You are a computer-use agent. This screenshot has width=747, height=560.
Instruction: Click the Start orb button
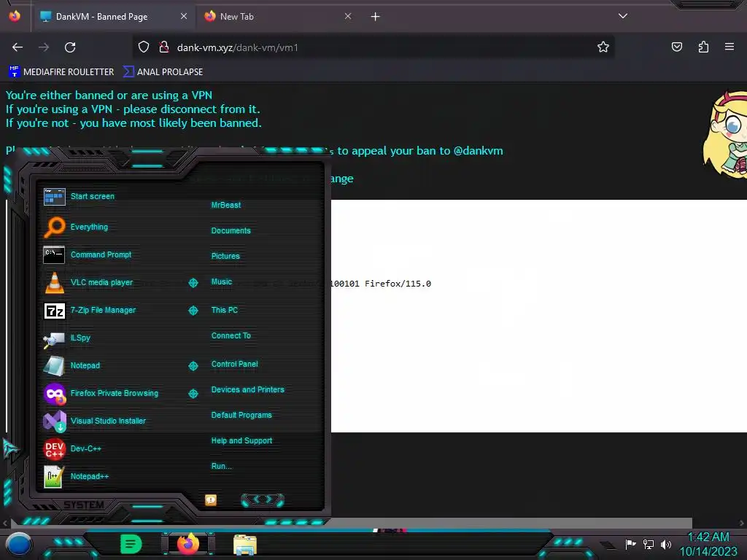click(18, 544)
